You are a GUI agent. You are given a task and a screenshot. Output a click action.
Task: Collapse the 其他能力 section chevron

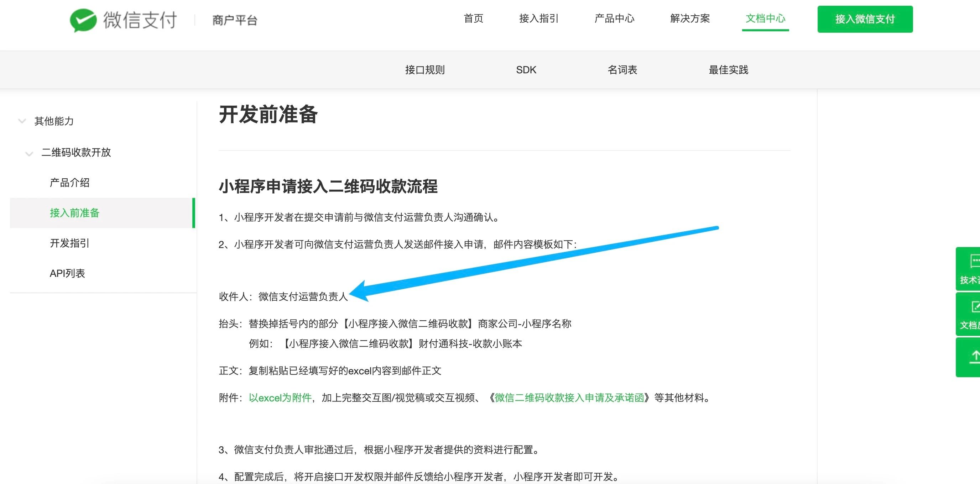click(x=22, y=121)
